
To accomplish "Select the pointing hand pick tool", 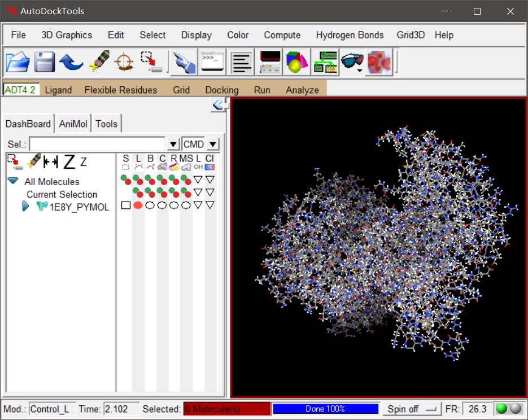I will [x=184, y=62].
